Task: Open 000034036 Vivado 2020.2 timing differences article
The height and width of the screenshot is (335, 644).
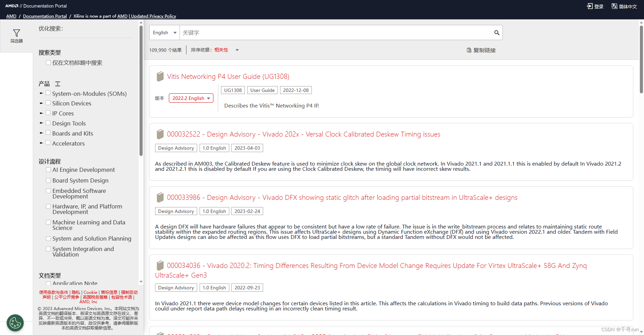Action: pos(371,270)
